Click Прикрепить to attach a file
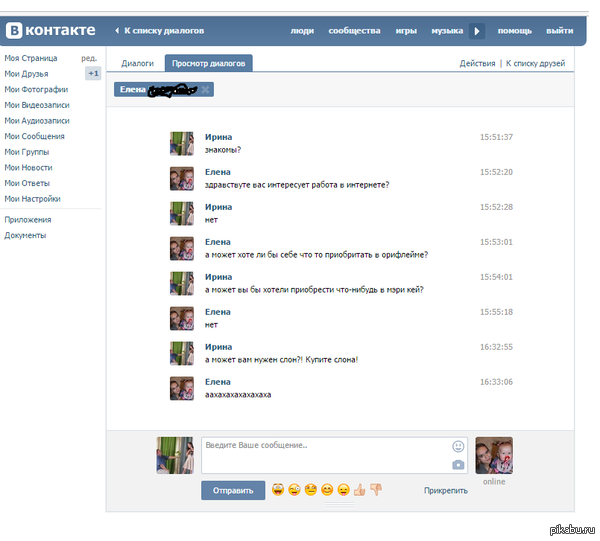This screenshot has height=541, width=600. pyautogui.click(x=445, y=491)
